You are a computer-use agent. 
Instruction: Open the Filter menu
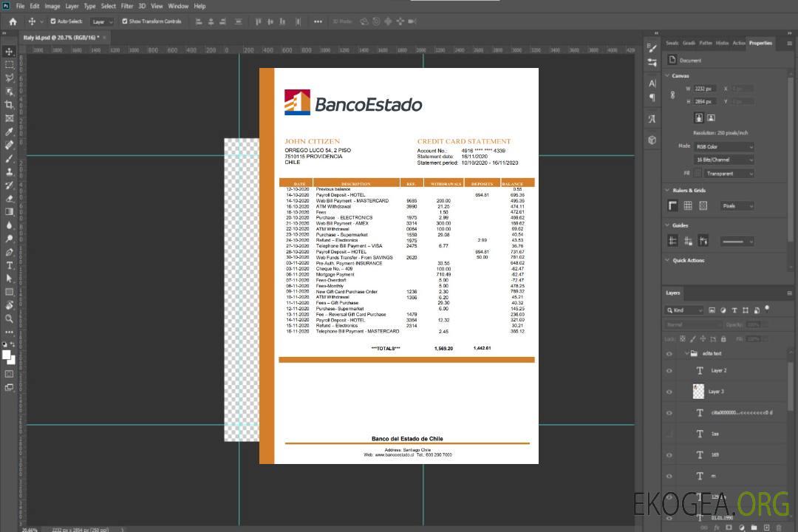127,6
